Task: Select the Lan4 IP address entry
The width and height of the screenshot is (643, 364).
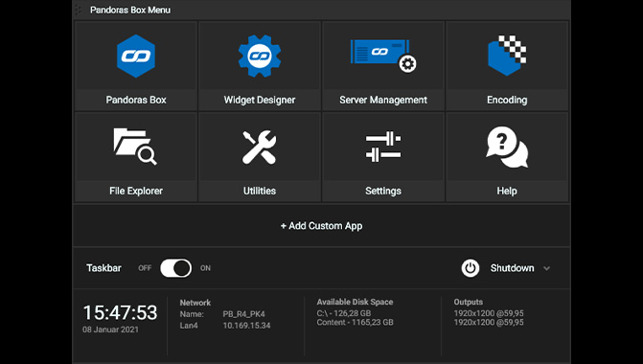Action: (x=246, y=326)
